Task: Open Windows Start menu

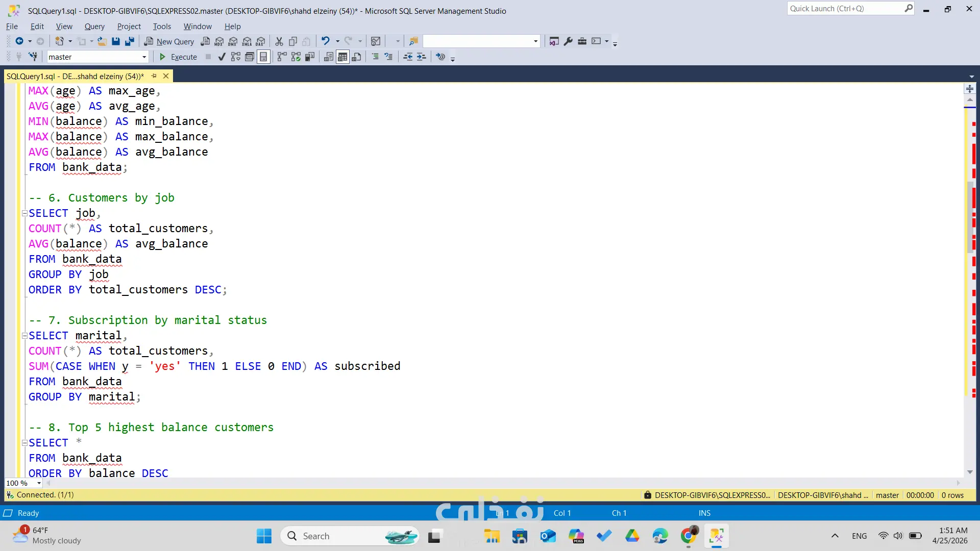Action: click(x=264, y=536)
